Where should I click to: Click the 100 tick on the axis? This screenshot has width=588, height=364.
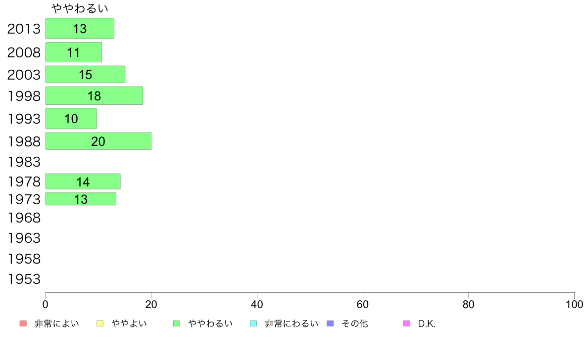[x=574, y=304]
